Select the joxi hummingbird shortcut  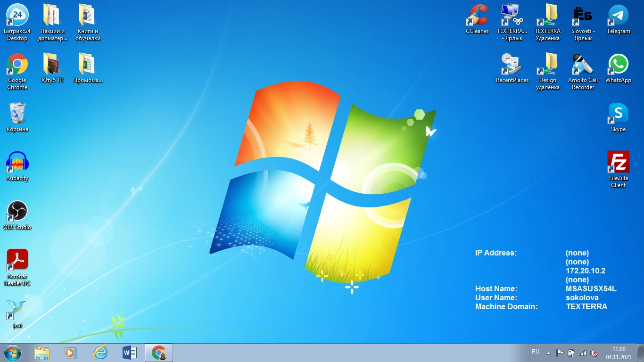pos(17,313)
